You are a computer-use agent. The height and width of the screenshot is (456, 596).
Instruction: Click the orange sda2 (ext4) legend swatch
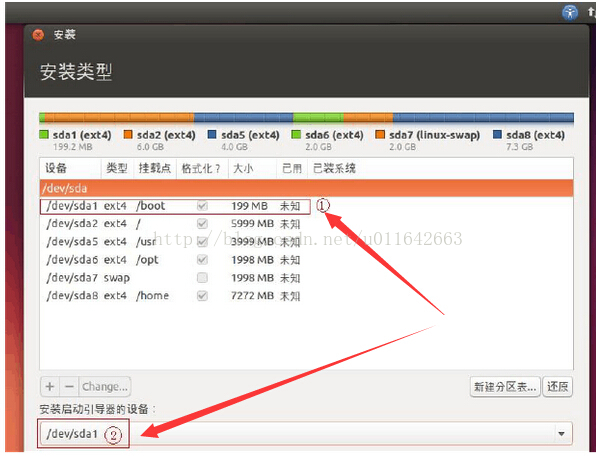128,134
